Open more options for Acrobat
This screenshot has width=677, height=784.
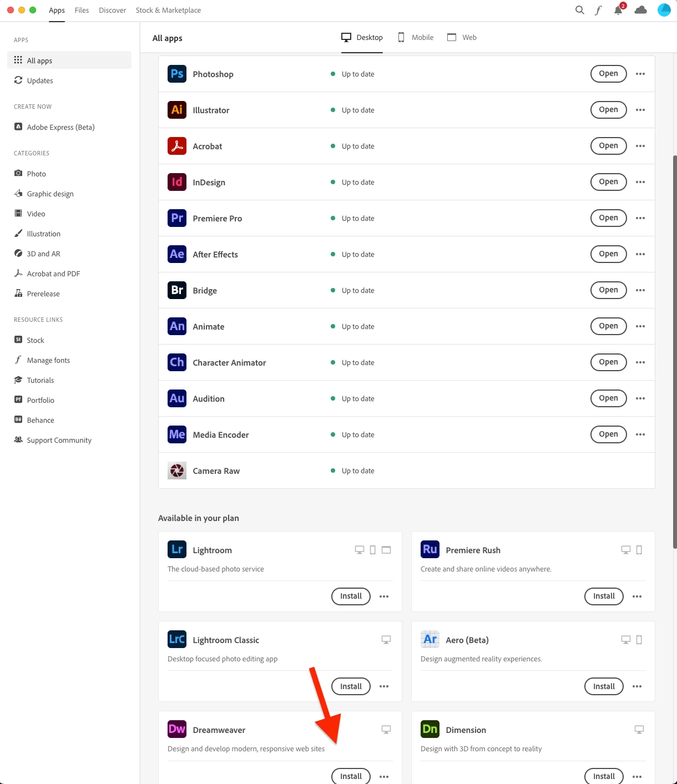pos(640,146)
